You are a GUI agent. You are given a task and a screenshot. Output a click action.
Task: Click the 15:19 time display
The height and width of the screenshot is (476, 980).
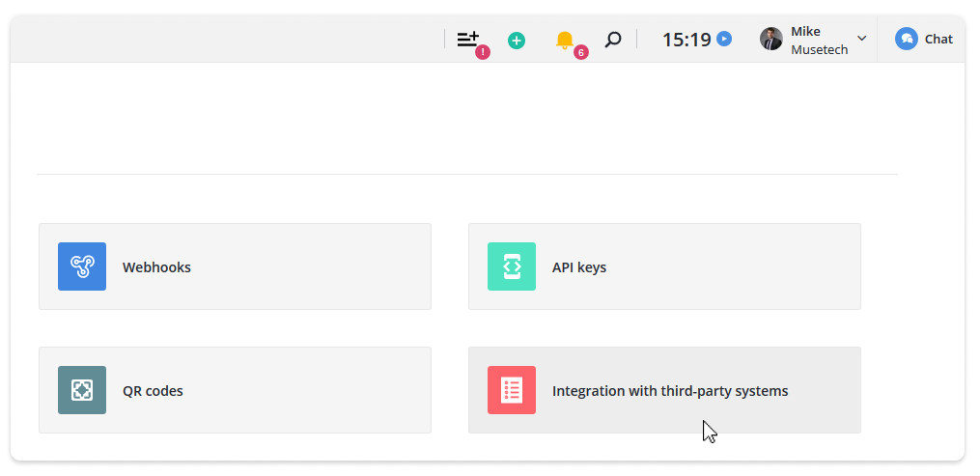pos(686,40)
